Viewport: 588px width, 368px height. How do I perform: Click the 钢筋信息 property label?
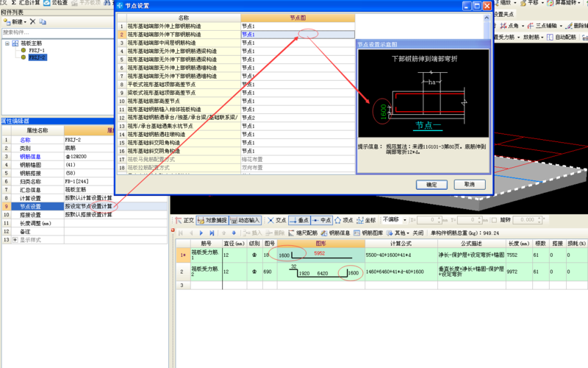point(30,157)
